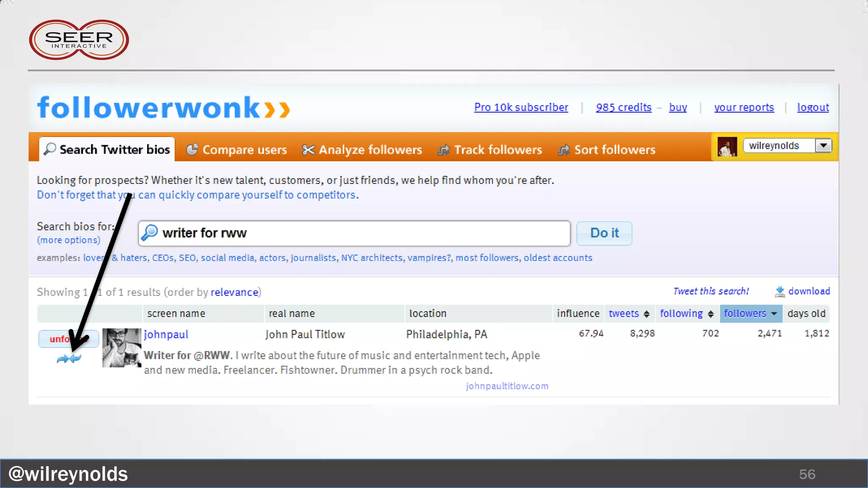Screen dimensions: 868x488
Task: Click the followerwonk logo
Action: (163, 108)
